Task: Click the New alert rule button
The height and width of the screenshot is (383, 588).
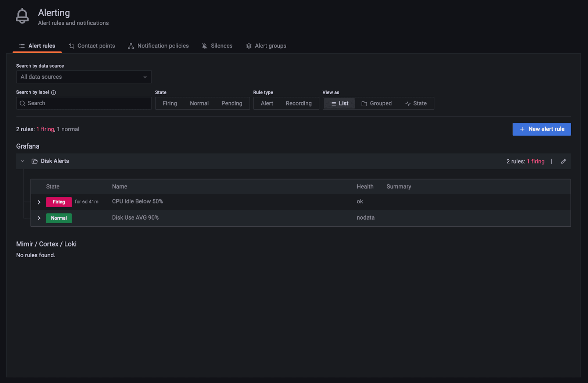Action: (541, 129)
